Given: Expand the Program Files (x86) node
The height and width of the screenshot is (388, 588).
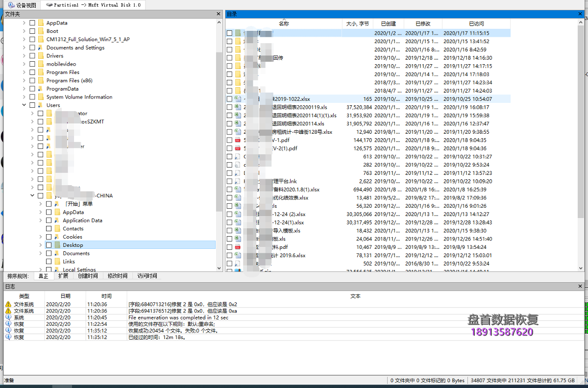Looking at the screenshot, I should click(x=24, y=80).
